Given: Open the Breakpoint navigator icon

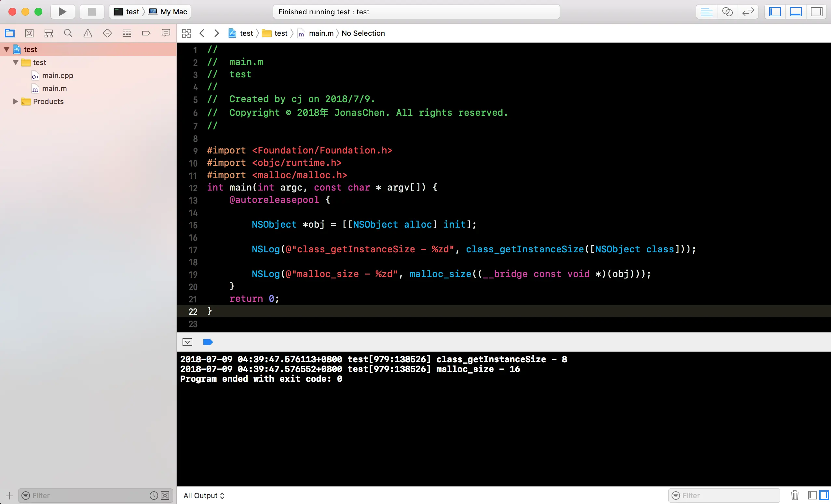Looking at the screenshot, I should pyautogui.click(x=146, y=33).
